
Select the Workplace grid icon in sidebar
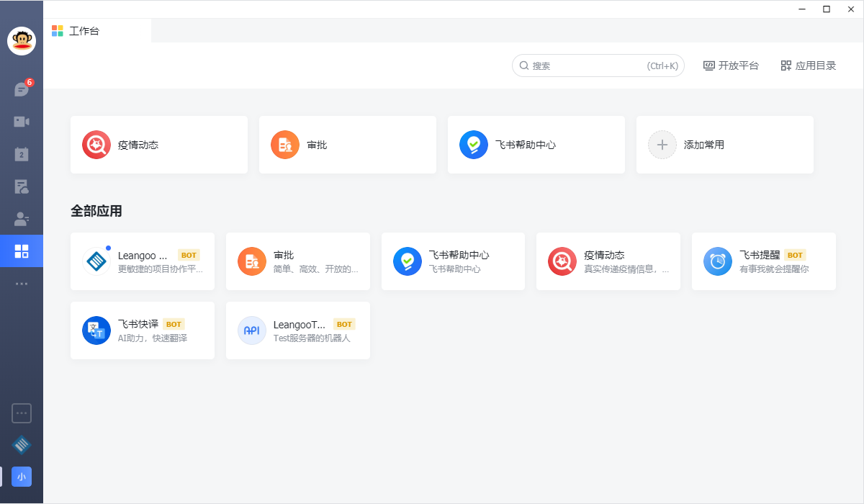[22, 251]
